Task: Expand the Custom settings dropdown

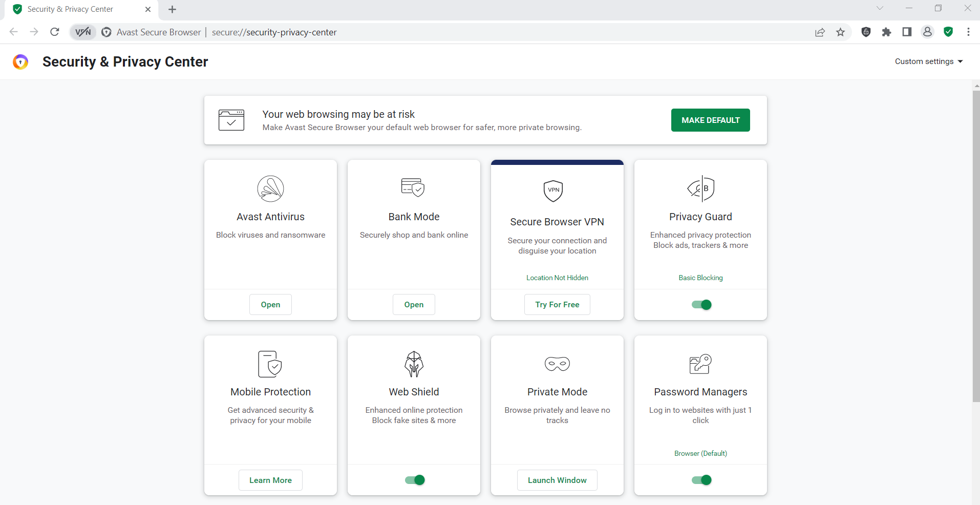Action: [x=929, y=61]
